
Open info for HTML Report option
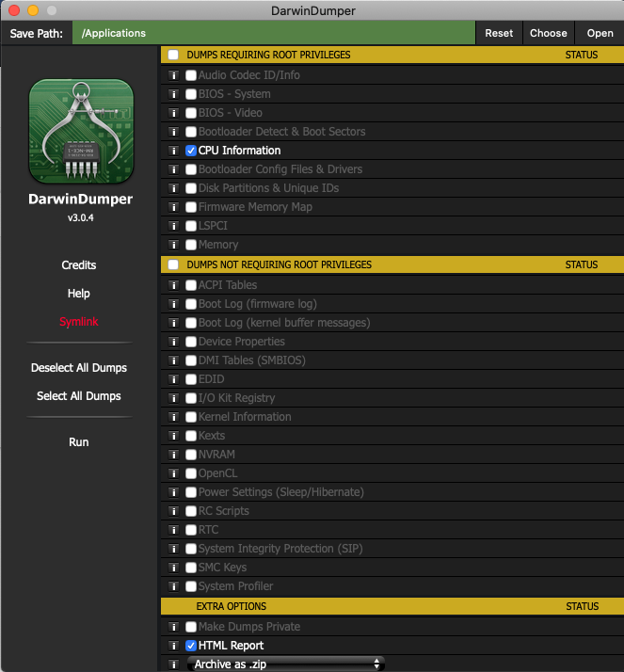173,646
